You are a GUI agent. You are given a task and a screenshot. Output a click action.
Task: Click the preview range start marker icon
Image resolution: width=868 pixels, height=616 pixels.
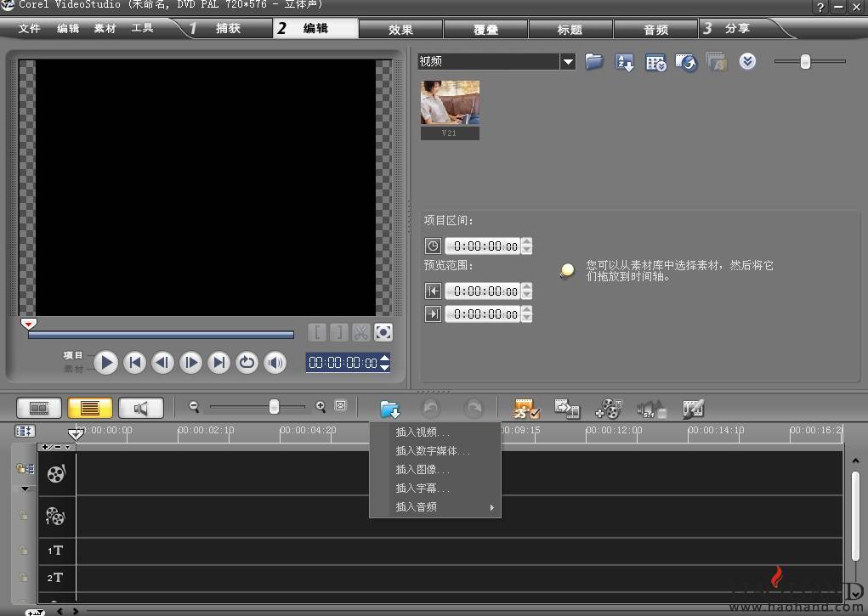tap(433, 291)
